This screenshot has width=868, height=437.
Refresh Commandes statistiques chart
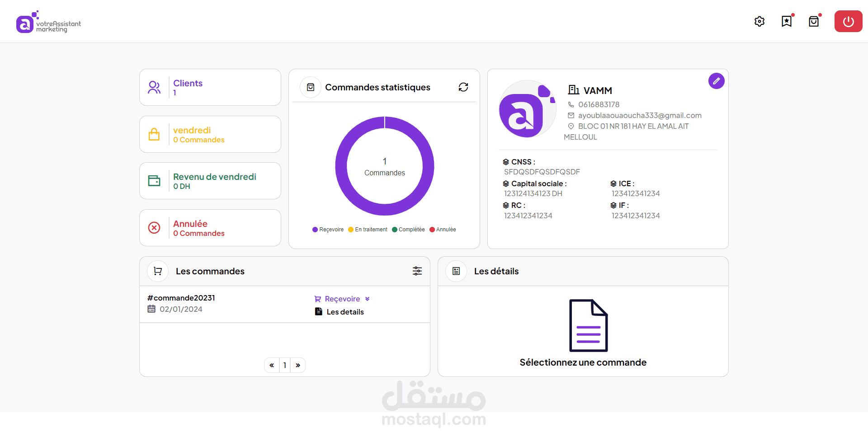coord(463,87)
